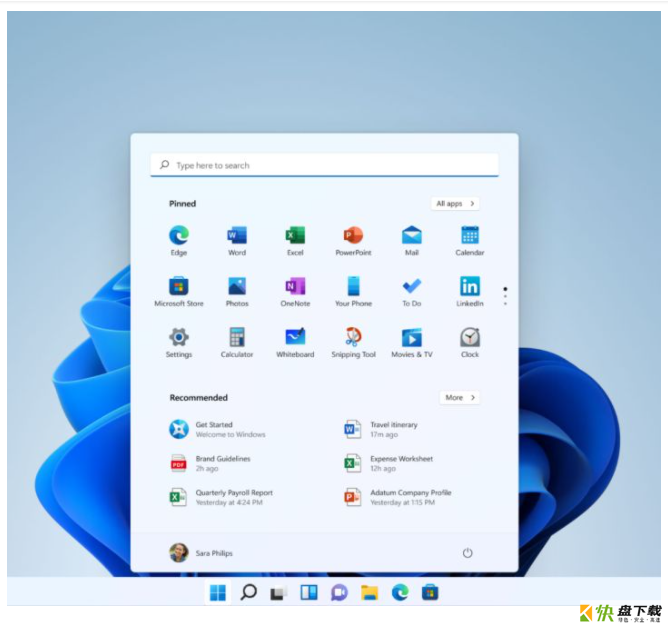Open the Mail app
This screenshot has height=631, width=668.
click(x=412, y=240)
